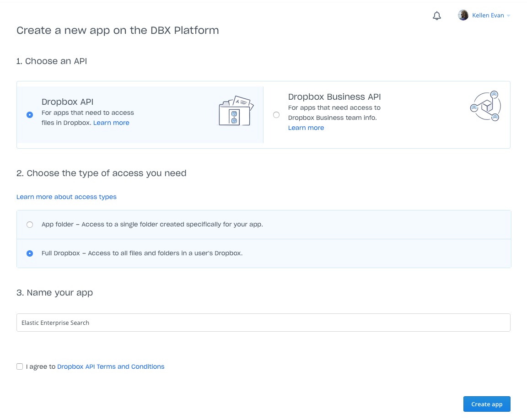Choose the App folder access option
This screenshot has width=527, height=420.
click(x=30, y=225)
